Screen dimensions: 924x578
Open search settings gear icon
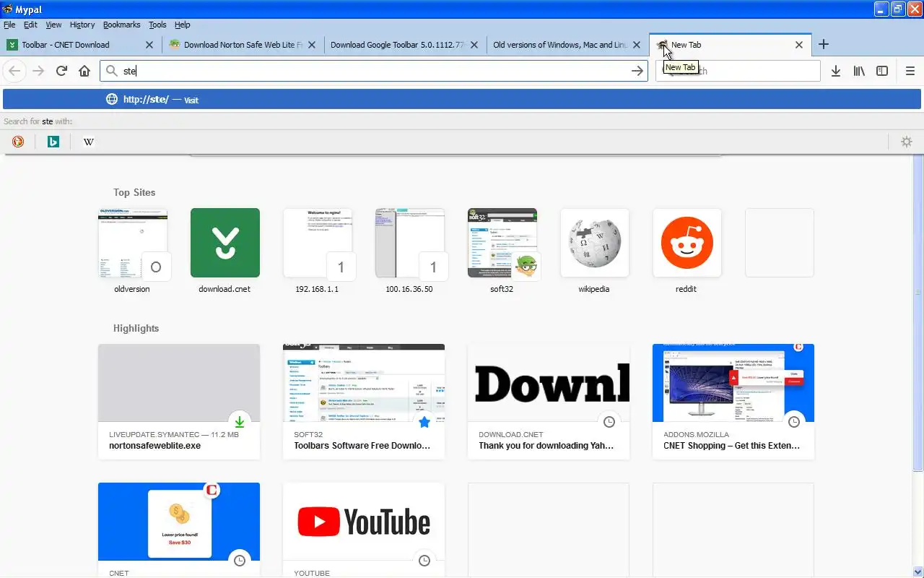[x=907, y=142]
